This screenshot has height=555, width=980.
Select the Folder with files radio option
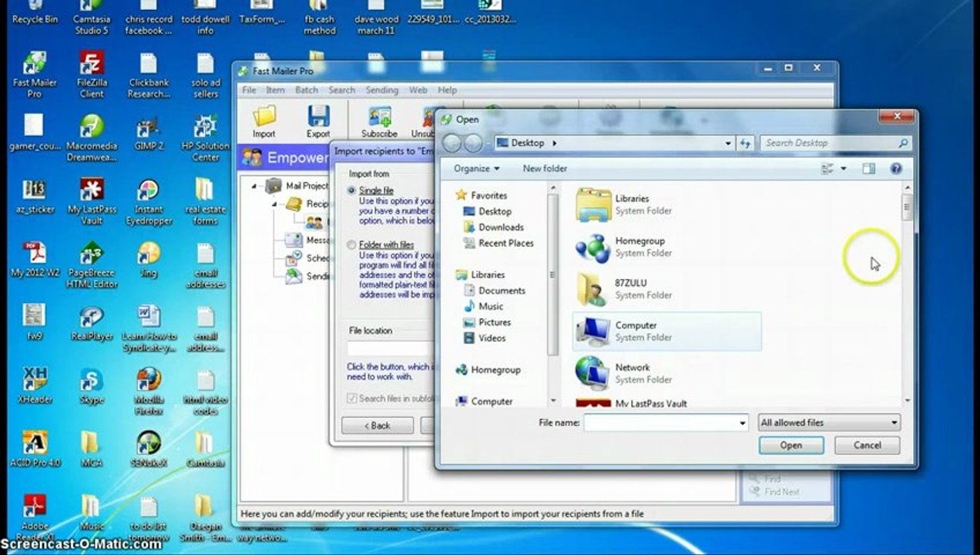(352, 245)
